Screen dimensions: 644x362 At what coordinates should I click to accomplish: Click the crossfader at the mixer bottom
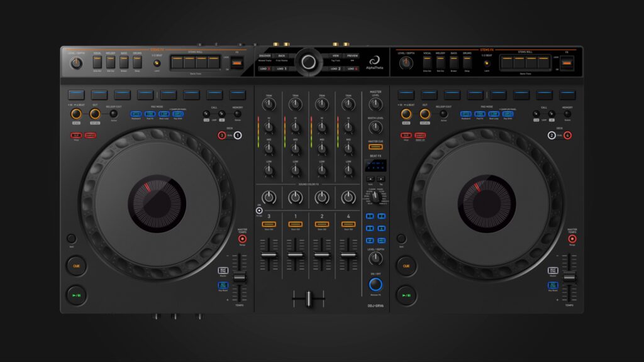[308, 298]
